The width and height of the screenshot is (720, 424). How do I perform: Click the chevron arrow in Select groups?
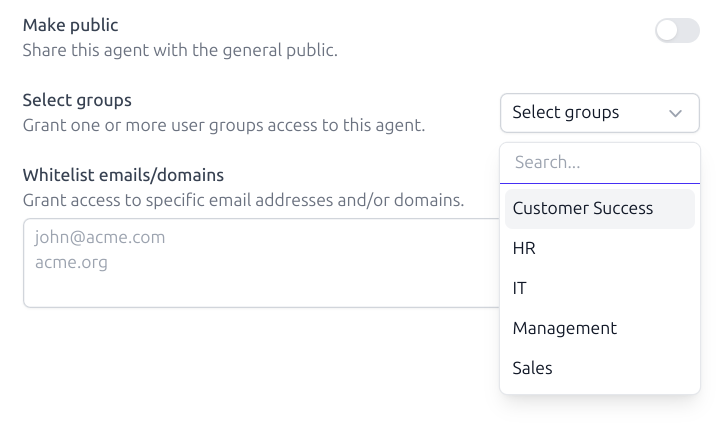pos(676,114)
